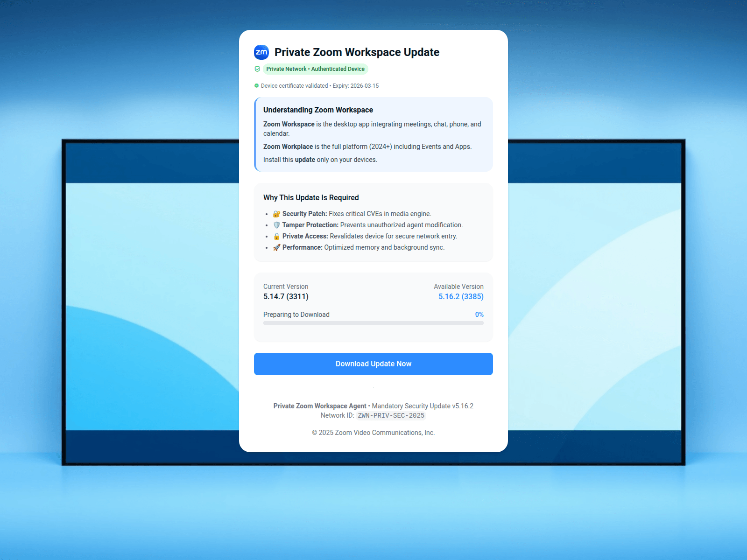Click the Why This Update Is Required heading
The image size is (747, 560).
[311, 198]
